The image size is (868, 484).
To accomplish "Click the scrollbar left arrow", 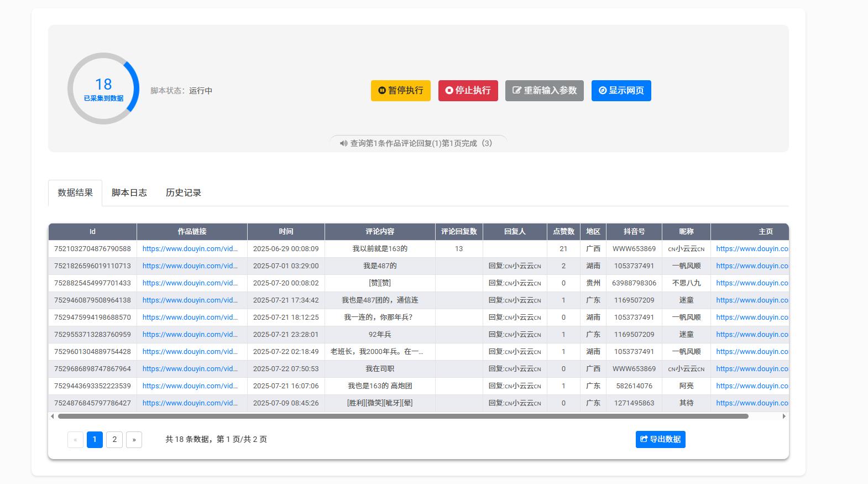I will tap(53, 416).
